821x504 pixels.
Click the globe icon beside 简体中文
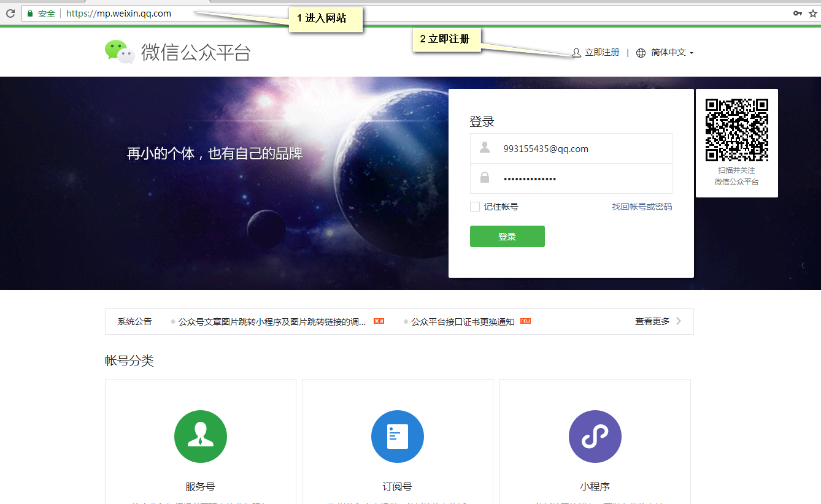(641, 53)
